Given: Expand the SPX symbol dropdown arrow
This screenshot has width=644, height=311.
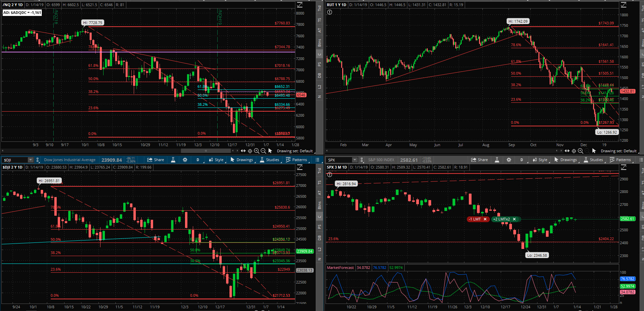Looking at the screenshot, I should (355, 160).
